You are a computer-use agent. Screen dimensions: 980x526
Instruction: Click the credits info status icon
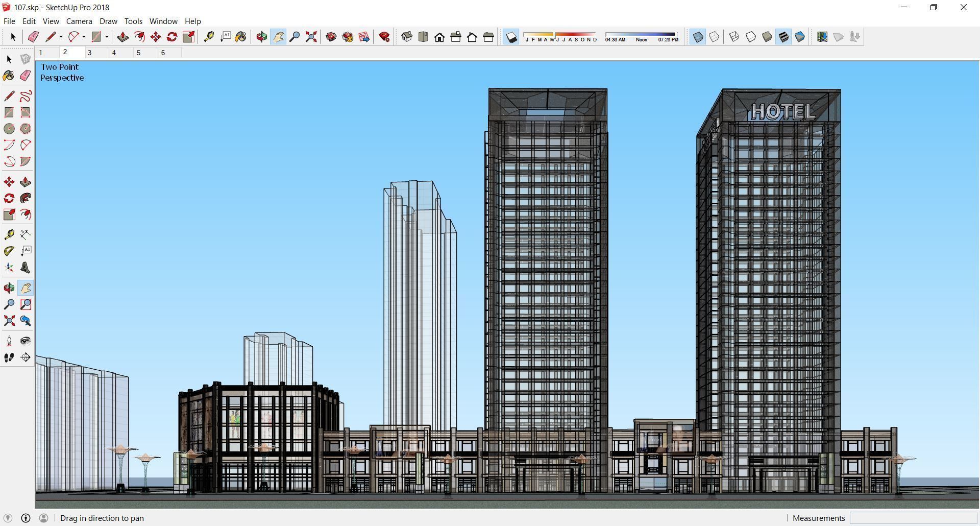coord(26,518)
